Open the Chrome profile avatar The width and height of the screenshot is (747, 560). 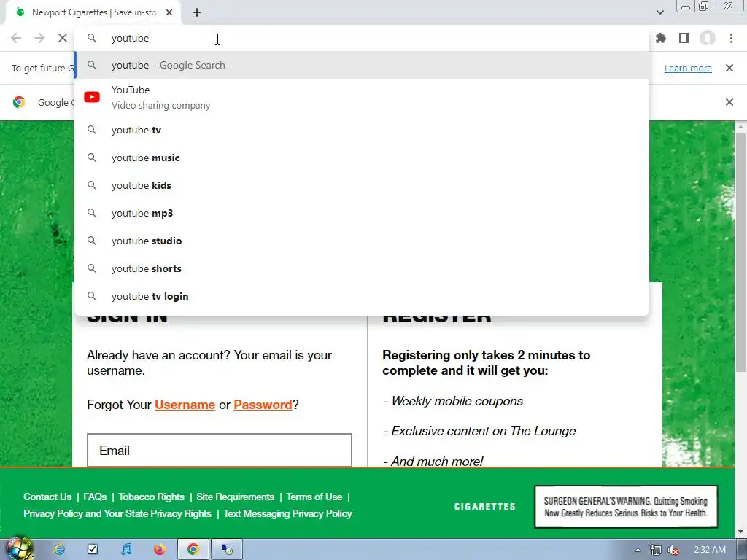coord(708,38)
